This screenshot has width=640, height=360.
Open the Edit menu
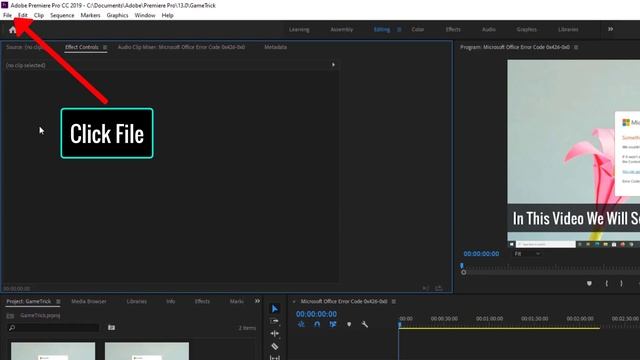[x=23, y=15]
